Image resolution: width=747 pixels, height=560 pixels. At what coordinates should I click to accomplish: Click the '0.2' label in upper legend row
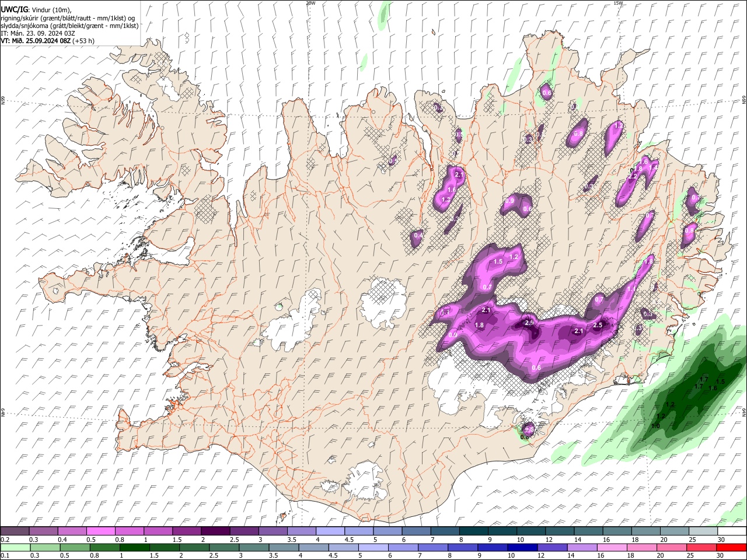(5, 540)
